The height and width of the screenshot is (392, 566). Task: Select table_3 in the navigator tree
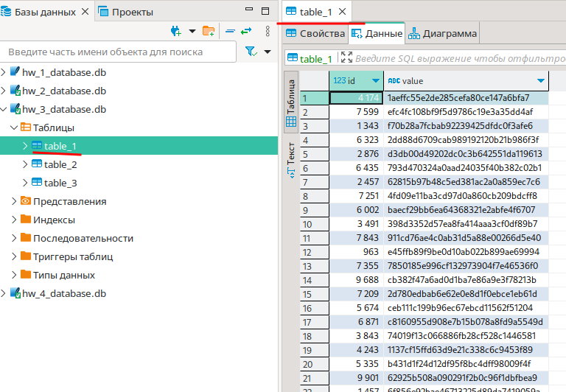coord(60,183)
